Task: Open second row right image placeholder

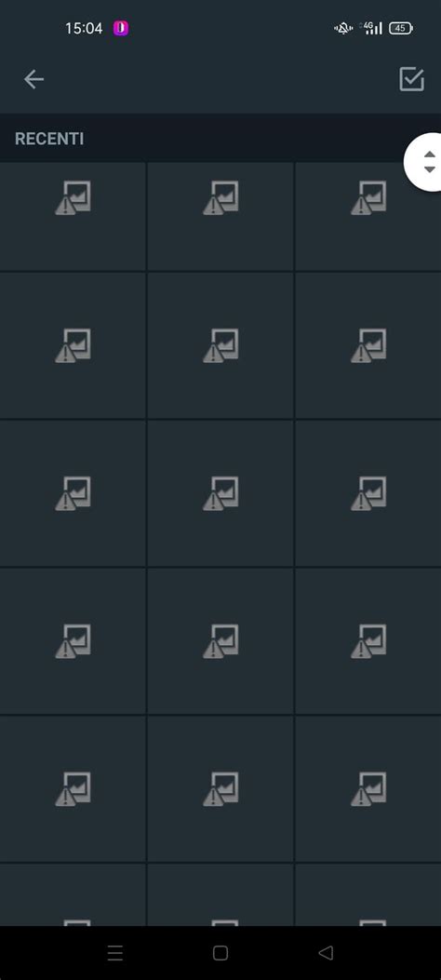Action: click(x=367, y=345)
